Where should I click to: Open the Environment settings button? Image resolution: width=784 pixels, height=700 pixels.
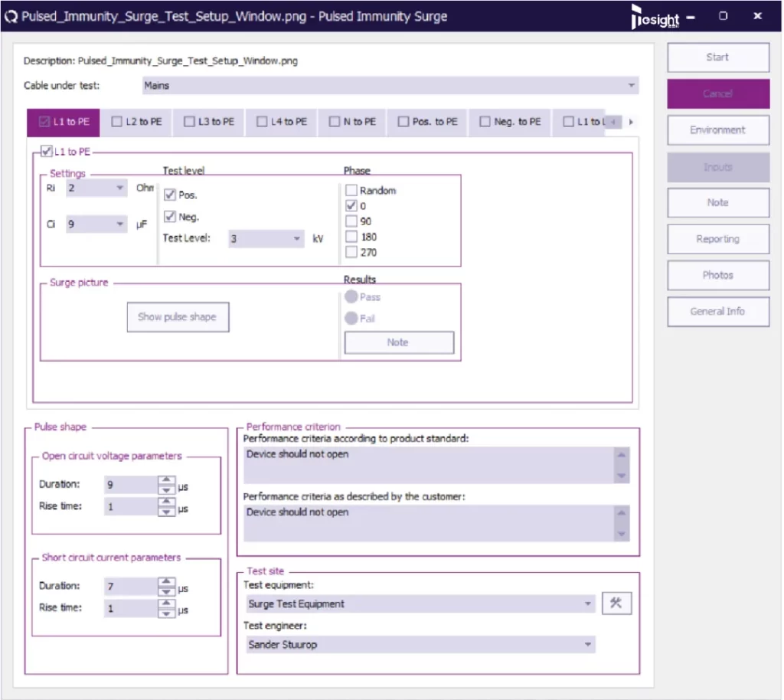click(717, 130)
